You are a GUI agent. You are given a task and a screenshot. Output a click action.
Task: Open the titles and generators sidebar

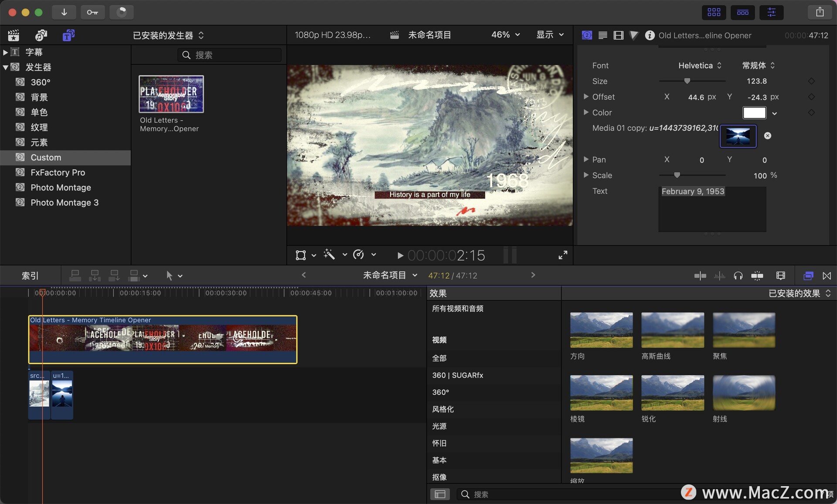point(68,35)
